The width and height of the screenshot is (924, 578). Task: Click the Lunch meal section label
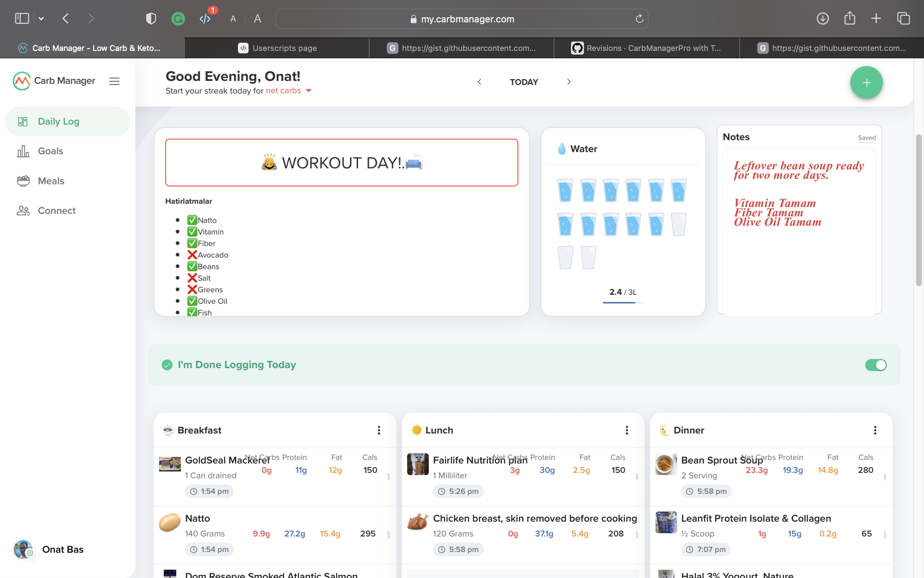439,430
